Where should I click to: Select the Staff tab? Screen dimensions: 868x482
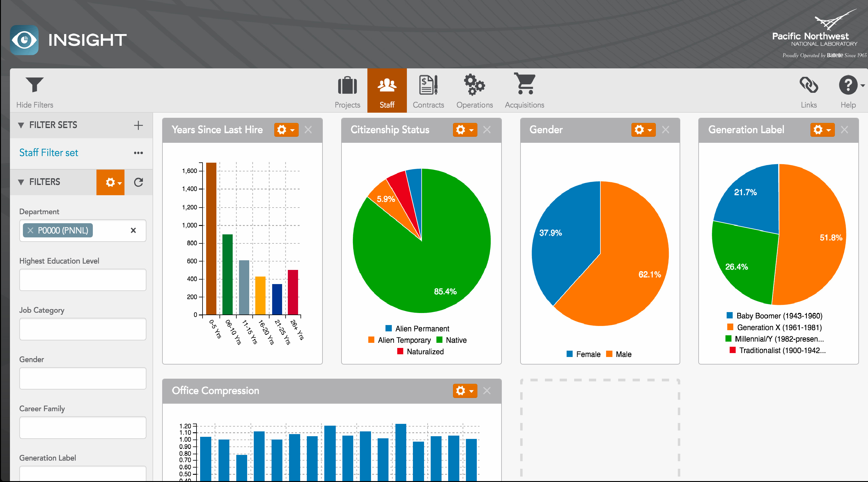tap(387, 91)
